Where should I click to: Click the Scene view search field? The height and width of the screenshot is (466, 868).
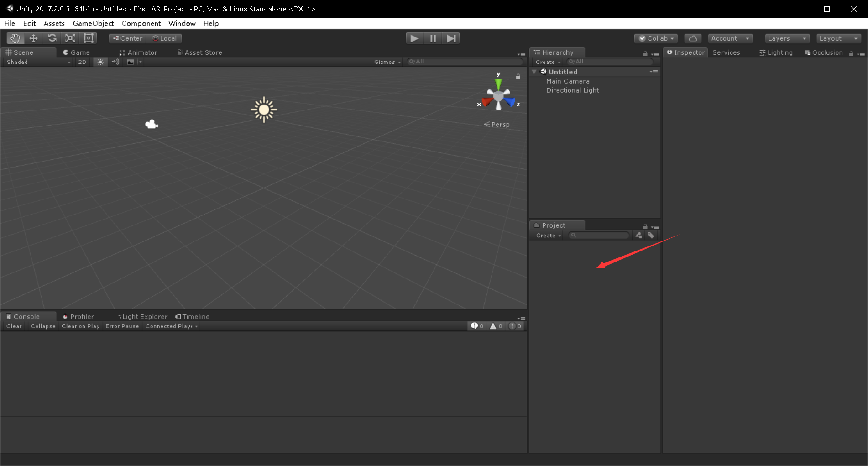pos(465,62)
